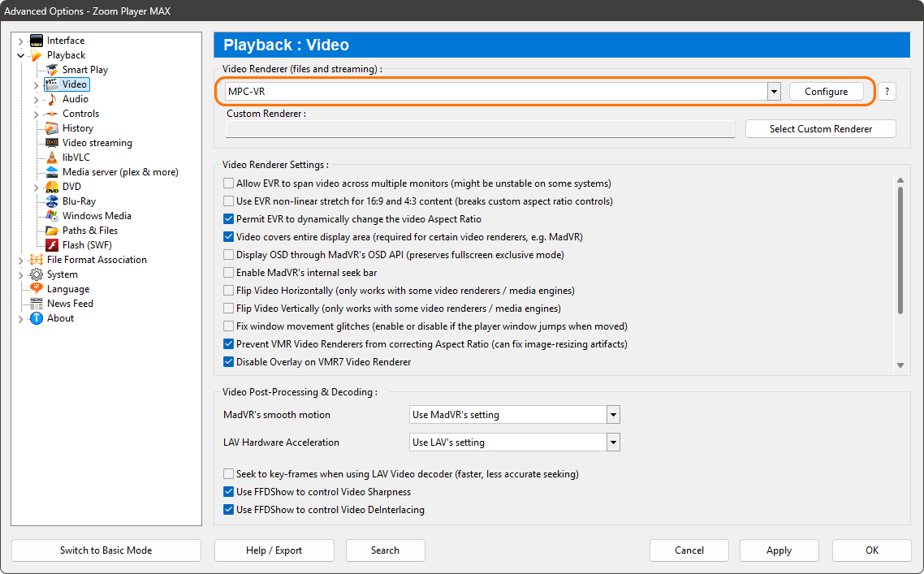Open MadVR's smooth motion dropdown
924x574 pixels.
[613, 415]
